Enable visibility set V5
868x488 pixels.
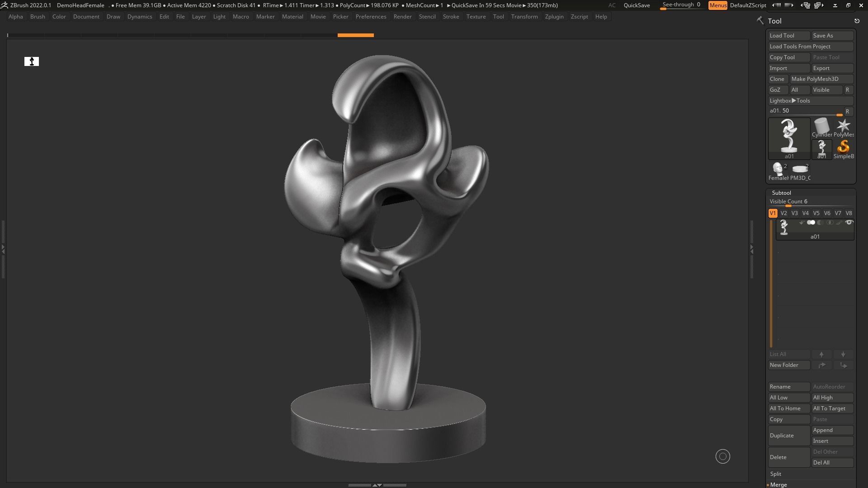pyautogui.click(x=816, y=213)
